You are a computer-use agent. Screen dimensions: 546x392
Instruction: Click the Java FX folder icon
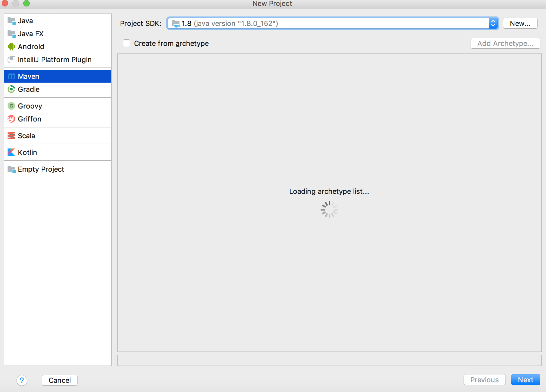pyautogui.click(x=11, y=34)
